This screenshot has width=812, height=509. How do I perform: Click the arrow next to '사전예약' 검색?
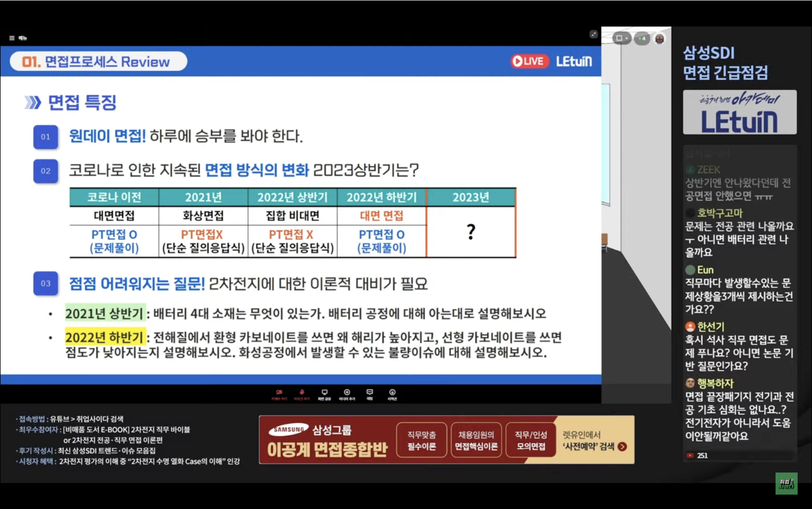(x=622, y=447)
